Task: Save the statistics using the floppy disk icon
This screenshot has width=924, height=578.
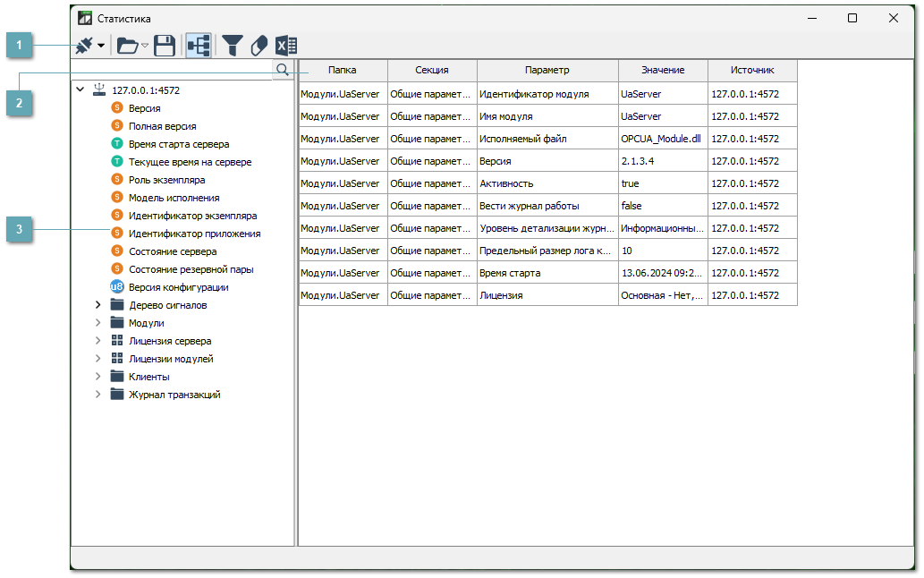Action: (165, 46)
